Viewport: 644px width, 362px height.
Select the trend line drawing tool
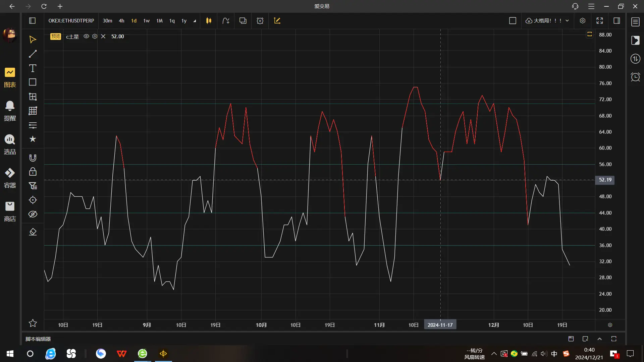33,54
